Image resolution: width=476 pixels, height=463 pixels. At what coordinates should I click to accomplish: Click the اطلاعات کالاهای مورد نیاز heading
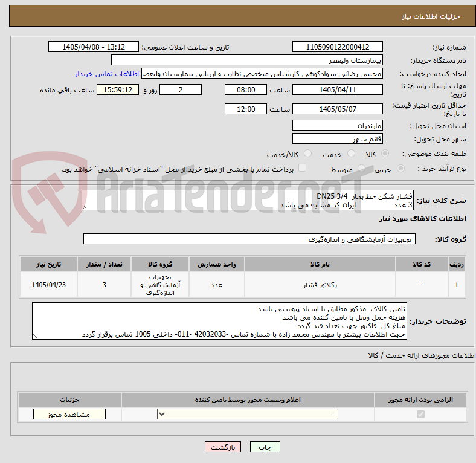click(x=422, y=219)
